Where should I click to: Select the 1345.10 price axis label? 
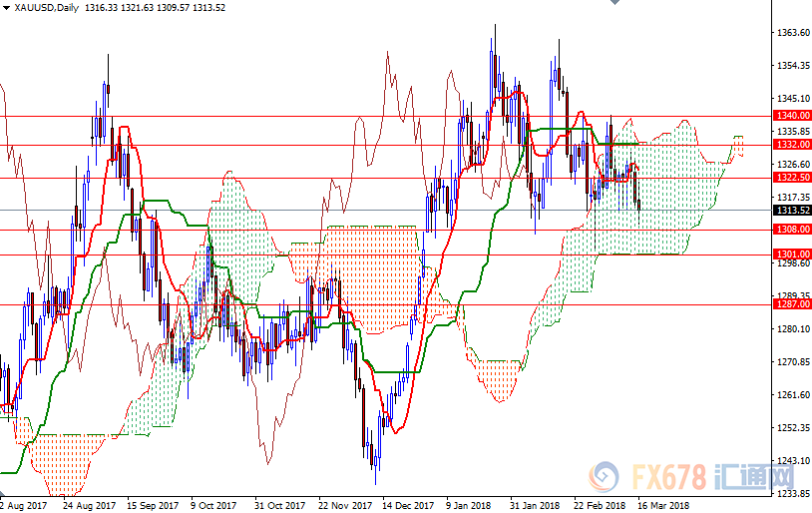(x=793, y=99)
